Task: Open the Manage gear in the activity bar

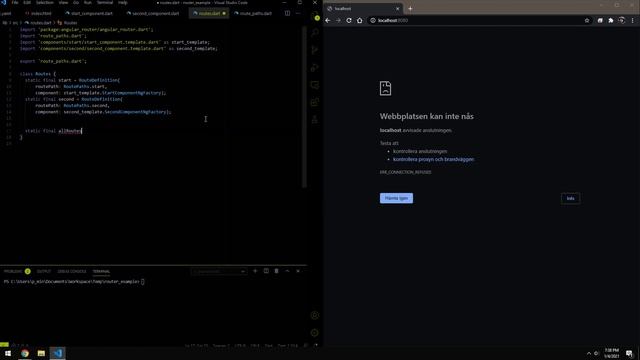Action: [x=315, y=333]
